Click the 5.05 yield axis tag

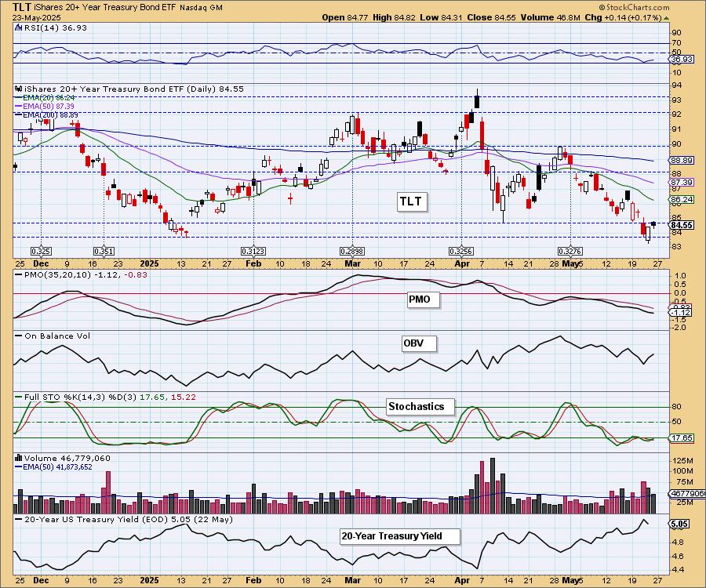(680, 524)
